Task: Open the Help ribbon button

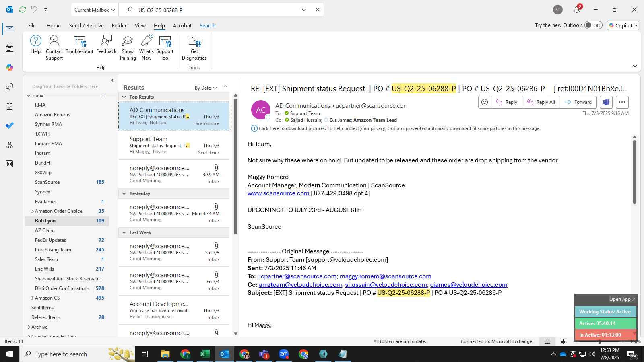Action: pyautogui.click(x=35, y=45)
